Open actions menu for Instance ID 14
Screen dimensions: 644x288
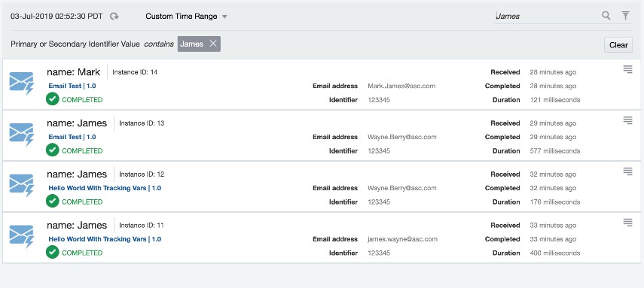pos(627,69)
